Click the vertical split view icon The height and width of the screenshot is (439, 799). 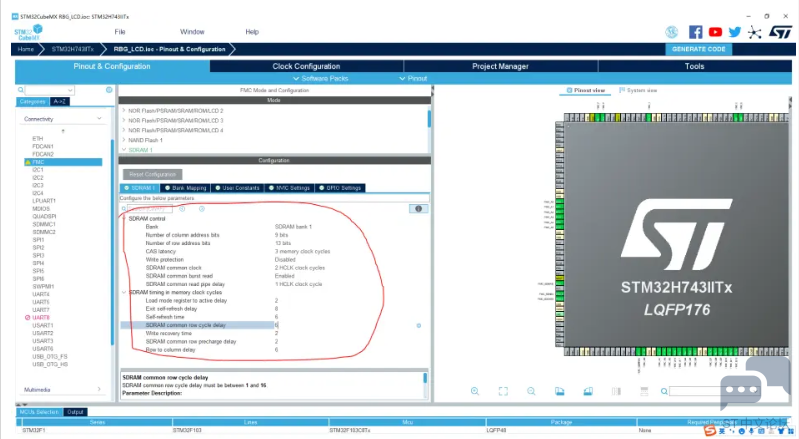(x=616, y=391)
